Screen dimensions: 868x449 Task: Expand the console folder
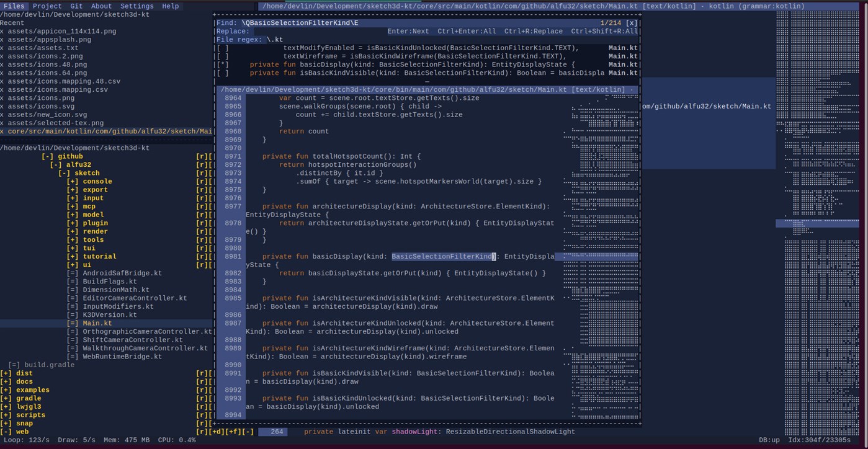pos(73,182)
